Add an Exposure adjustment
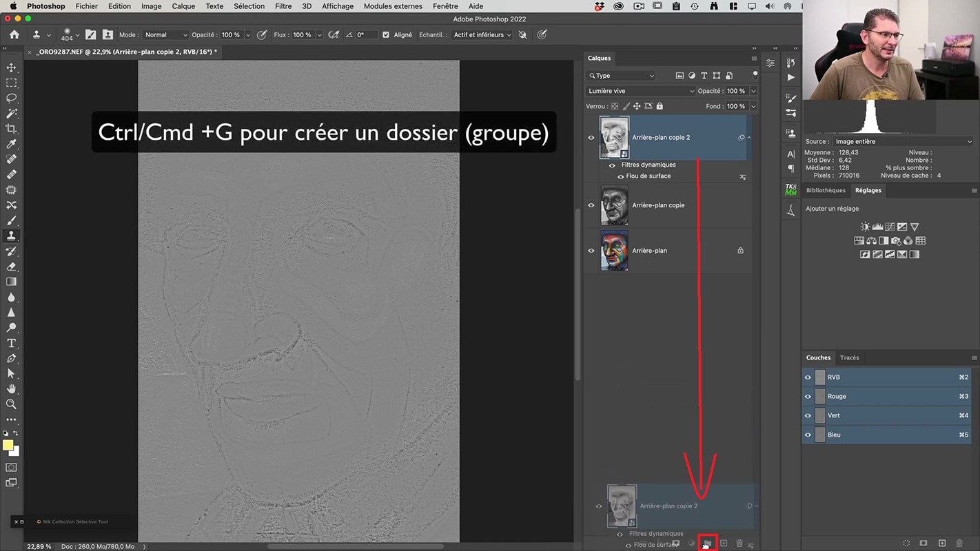The image size is (980, 551). (x=902, y=227)
